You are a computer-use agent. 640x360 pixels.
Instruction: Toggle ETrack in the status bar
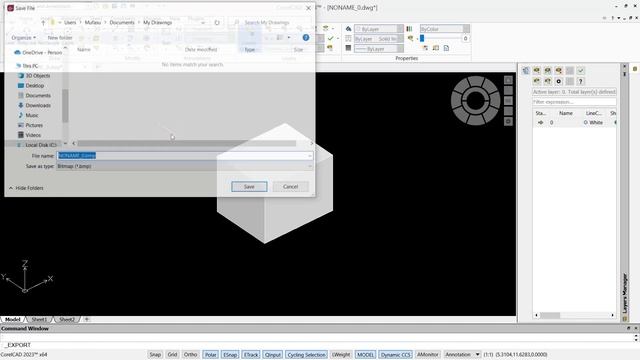[251, 355]
